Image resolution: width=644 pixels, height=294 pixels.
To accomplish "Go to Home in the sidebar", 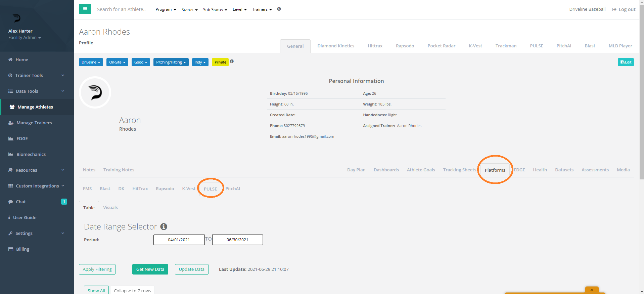I will pos(22,59).
